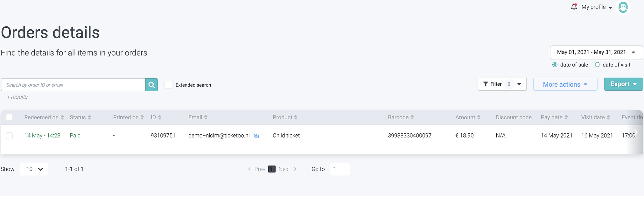The height and width of the screenshot is (198, 644).
Task: Open the date range dropdown
Action: pyautogui.click(x=596, y=53)
